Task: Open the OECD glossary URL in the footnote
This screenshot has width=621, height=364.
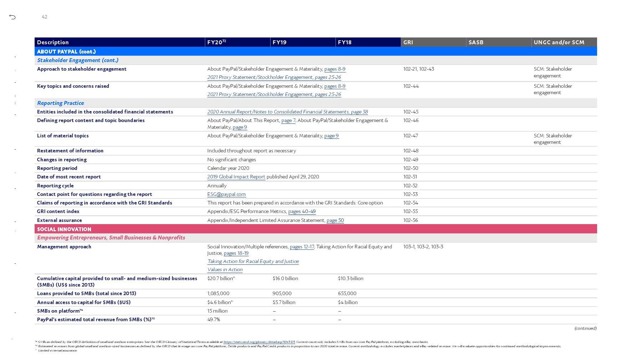Action: pyautogui.click(x=259, y=342)
